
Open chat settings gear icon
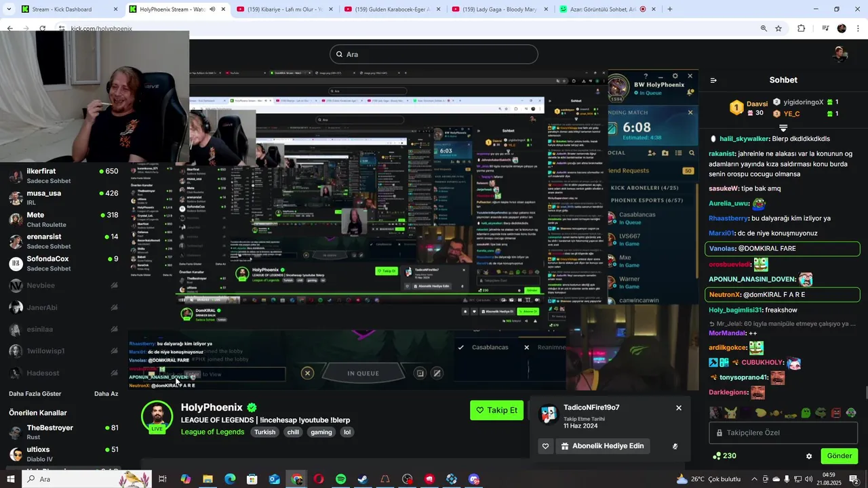809,456
